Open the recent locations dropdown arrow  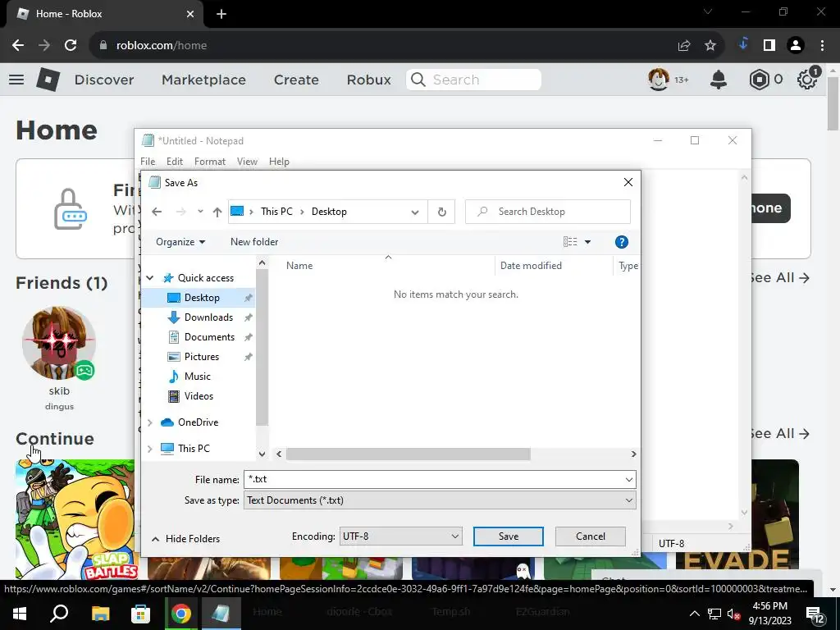(200, 212)
